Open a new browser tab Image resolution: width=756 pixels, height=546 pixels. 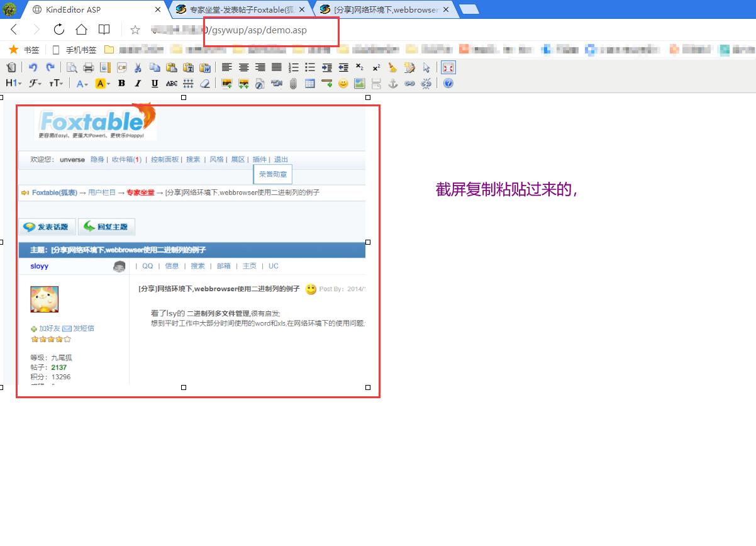click(x=469, y=9)
